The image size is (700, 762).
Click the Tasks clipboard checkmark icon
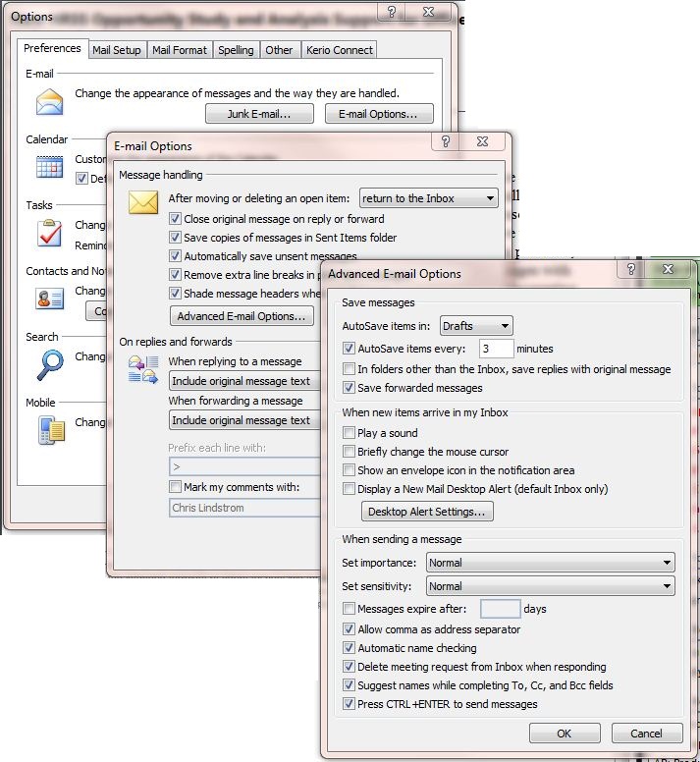(x=49, y=233)
